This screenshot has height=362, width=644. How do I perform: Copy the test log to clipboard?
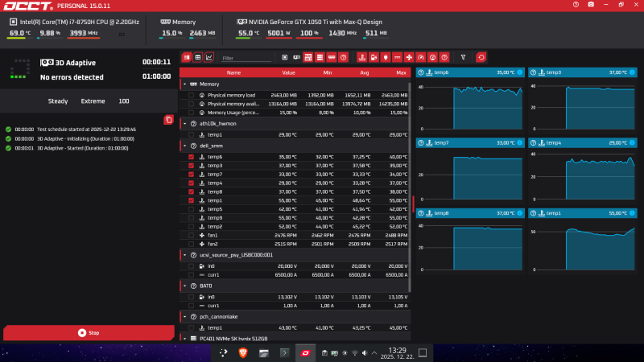point(168,120)
